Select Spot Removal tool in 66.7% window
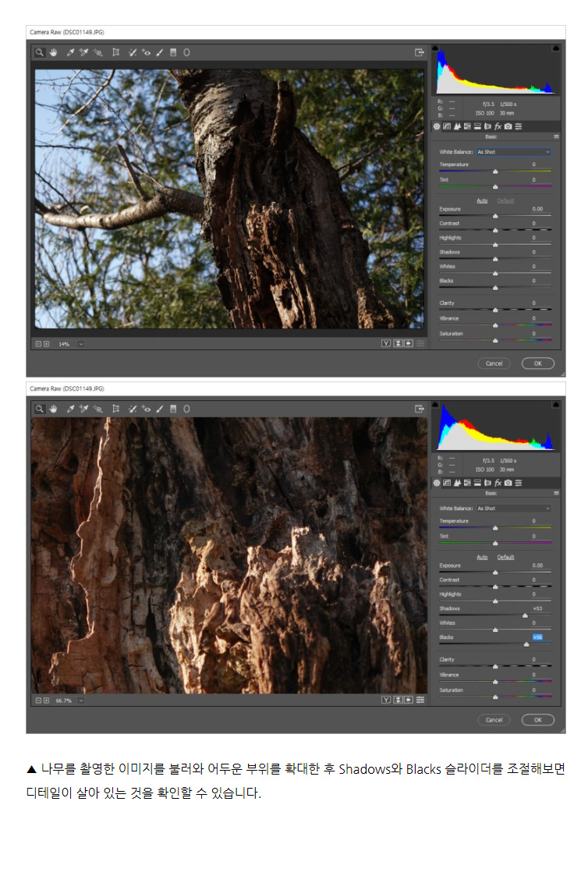This screenshot has height=876, width=588. pyautogui.click(x=133, y=409)
